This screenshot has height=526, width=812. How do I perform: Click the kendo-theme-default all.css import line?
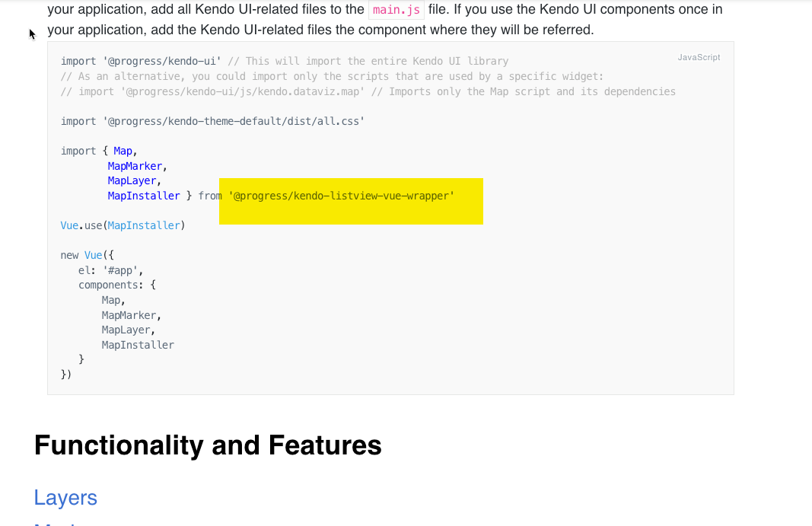coord(212,121)
